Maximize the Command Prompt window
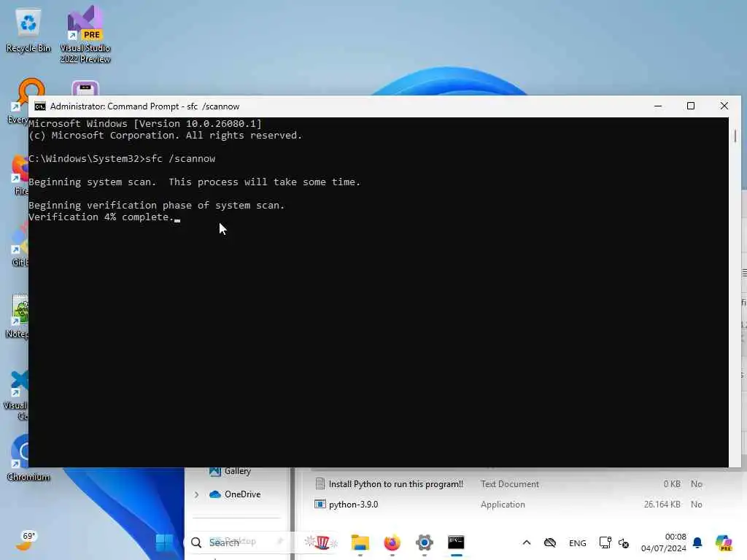Image resolution: width=747 pixels, height=560 pixels. click(691, 106)
